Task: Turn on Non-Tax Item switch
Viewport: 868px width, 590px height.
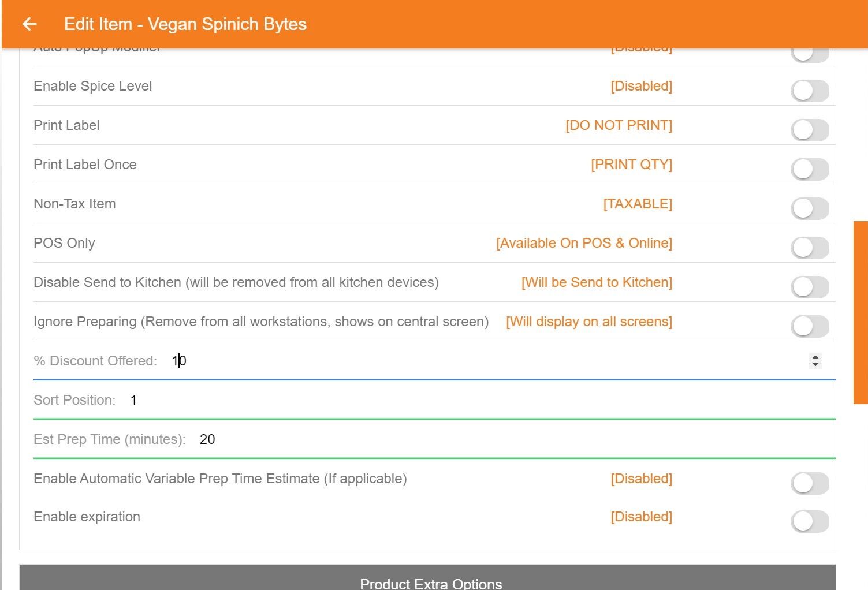Action: pyautogui.click(x=809, y=208)
